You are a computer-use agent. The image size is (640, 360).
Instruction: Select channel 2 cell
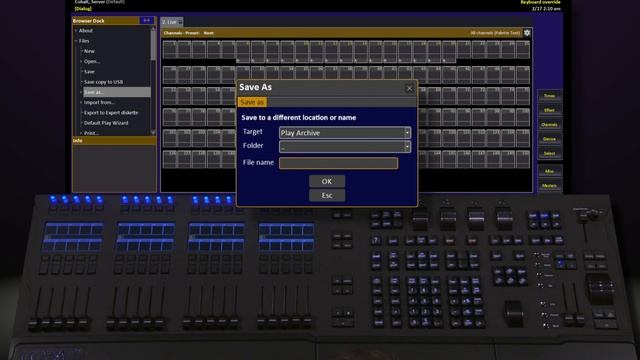(x=184, y=50)
